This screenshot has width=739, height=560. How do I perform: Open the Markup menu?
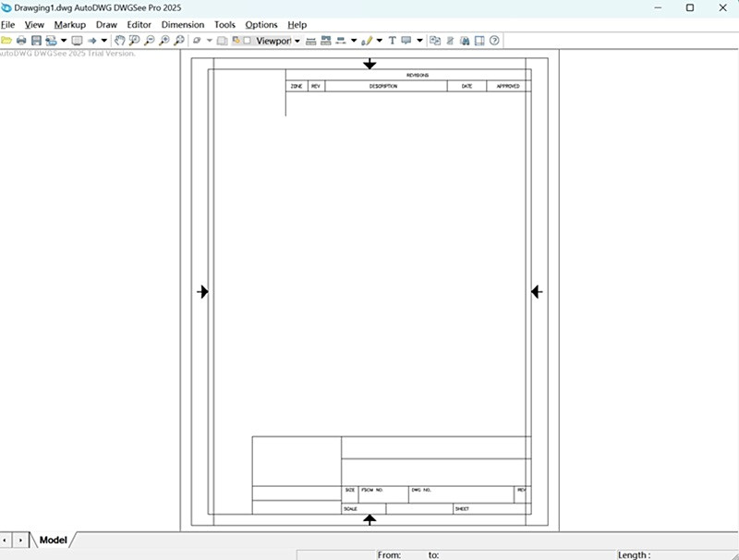[69, 25]
